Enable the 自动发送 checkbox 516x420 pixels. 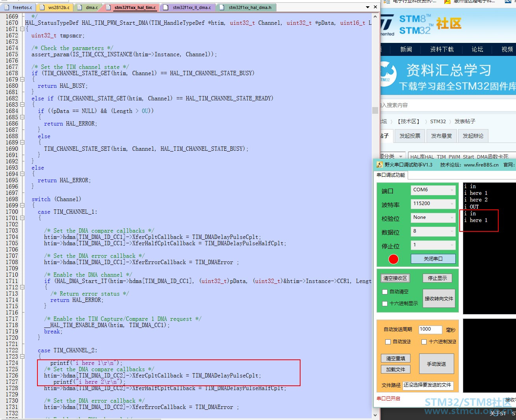388,342
